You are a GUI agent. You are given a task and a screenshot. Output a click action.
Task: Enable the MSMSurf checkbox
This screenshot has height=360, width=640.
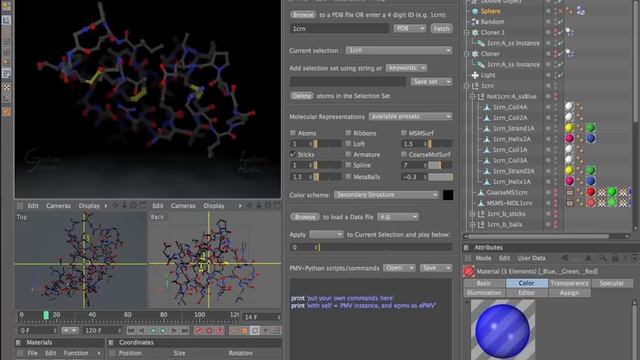coord(404,133)
